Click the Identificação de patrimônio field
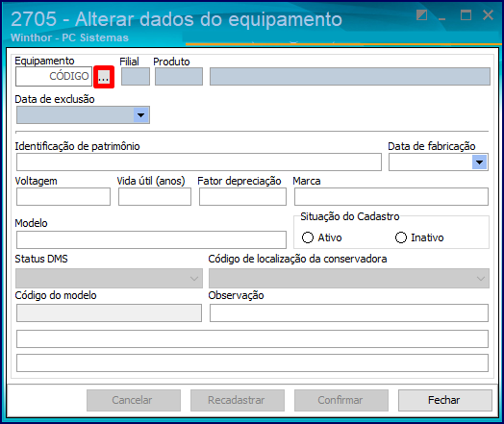Viewport: 504px width, 424px height. coord(199,162)
